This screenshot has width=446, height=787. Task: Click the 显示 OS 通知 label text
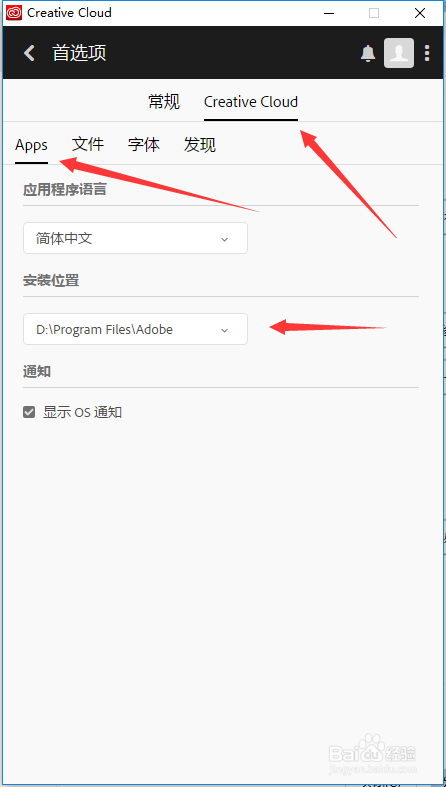(x=82, y=413)
